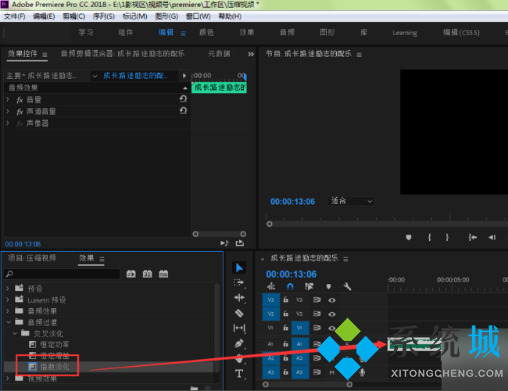Expand the 声道音量 effect
This screenshot has width=508, height=391.
click(8, 111)
